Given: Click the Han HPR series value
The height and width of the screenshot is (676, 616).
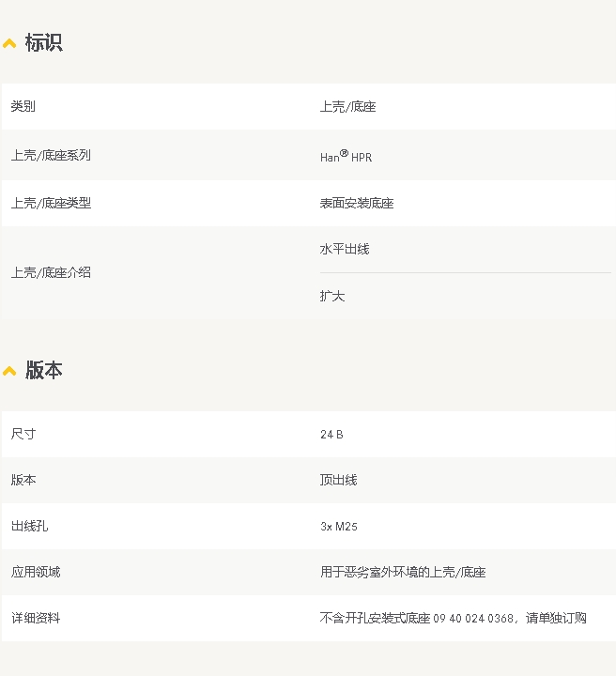Looking at the screenshot, I should [x=346, y=157].
